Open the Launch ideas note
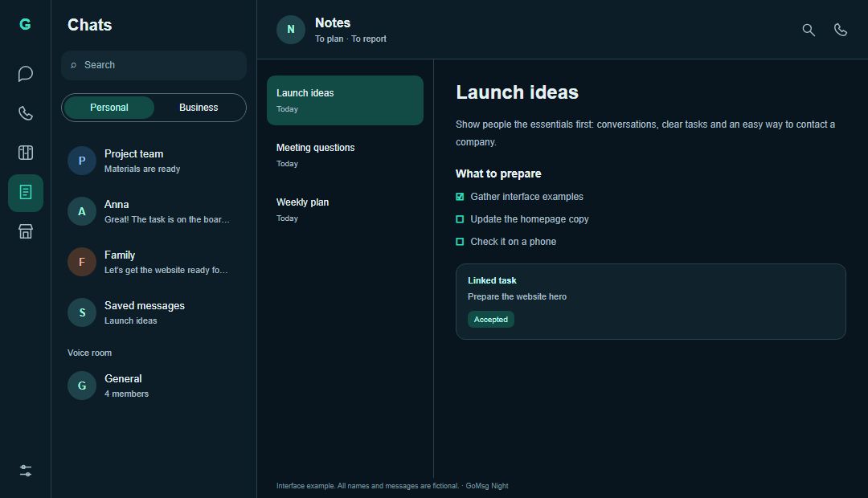Image resolution: width=868 pixels, height=498 pixels. pyautogui.click(x=345, y=100)
